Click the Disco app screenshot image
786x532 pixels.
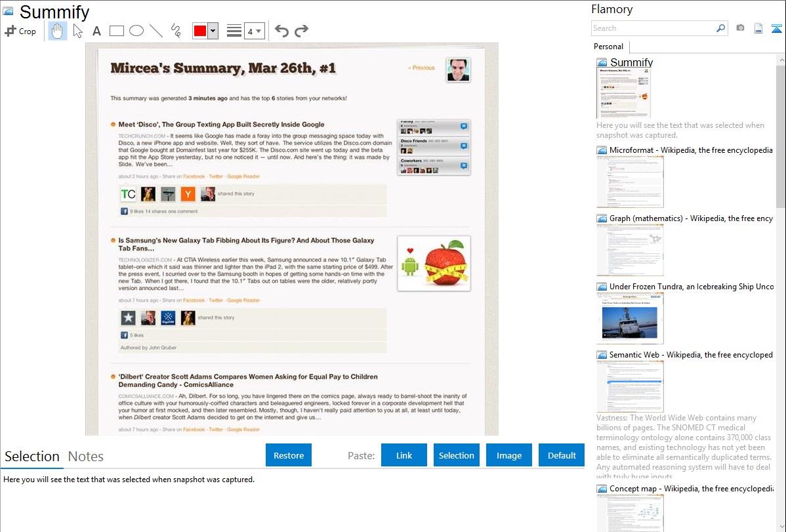coord(434,148)
